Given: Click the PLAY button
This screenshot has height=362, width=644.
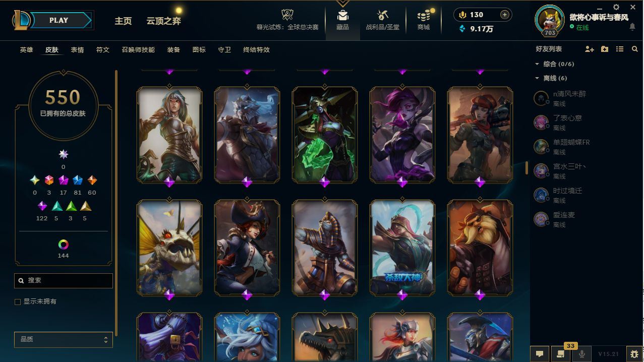Looking at the screenshot, I should coord(60,20).
